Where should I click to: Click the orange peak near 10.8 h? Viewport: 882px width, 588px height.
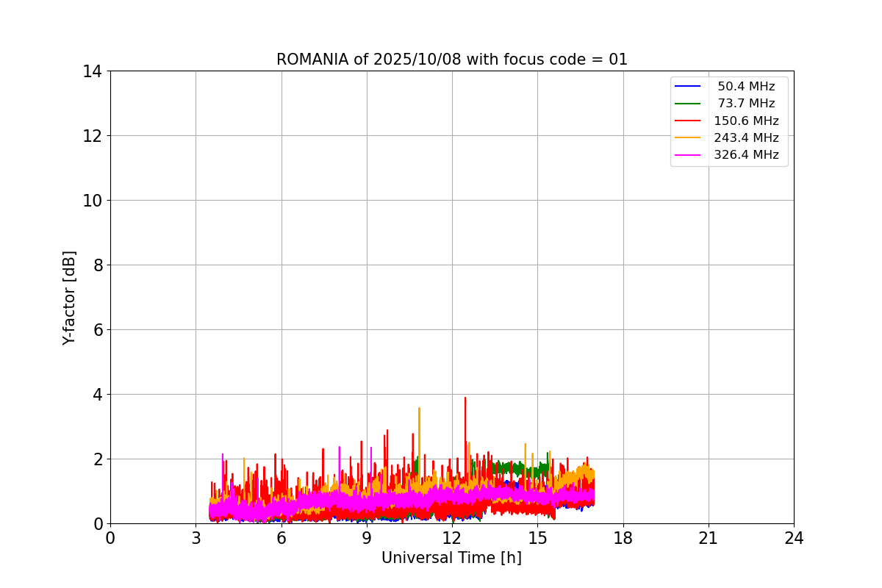coord(419,409)
